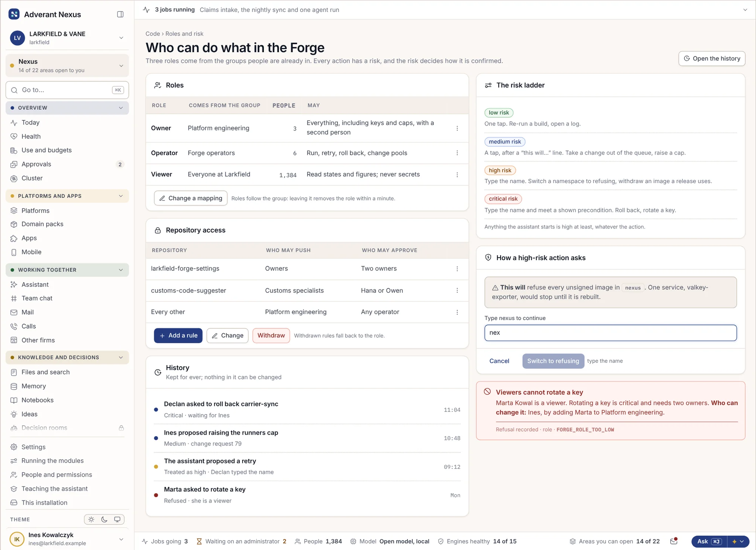
Task: Open customs-code-suggester row menu
Action: [457, 291]
